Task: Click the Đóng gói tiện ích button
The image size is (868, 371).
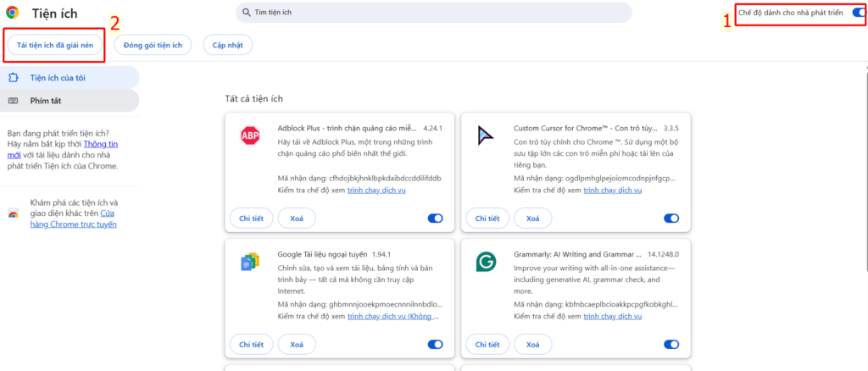Action: tap(153, 45)
